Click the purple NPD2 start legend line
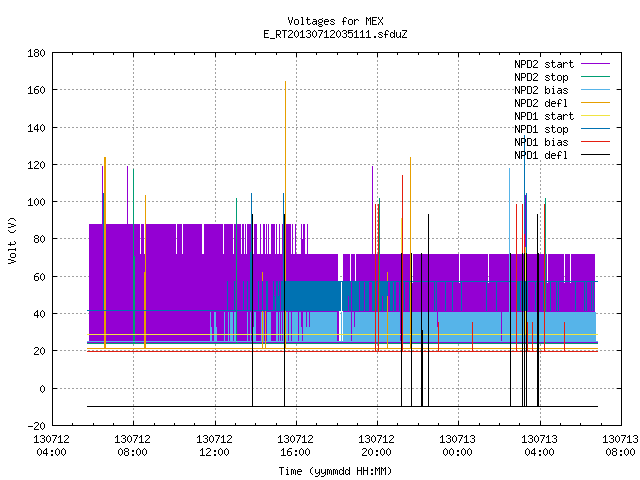 click(596, 64)
